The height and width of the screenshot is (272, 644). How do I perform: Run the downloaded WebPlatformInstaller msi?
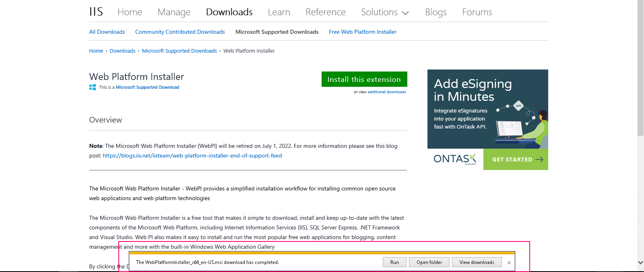[x=394, y=262]
